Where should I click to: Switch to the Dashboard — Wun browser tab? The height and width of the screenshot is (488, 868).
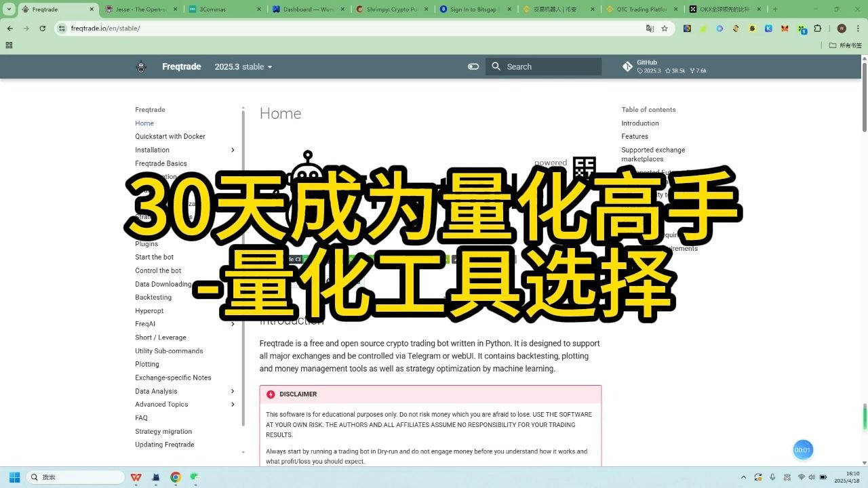click(309, 9)
